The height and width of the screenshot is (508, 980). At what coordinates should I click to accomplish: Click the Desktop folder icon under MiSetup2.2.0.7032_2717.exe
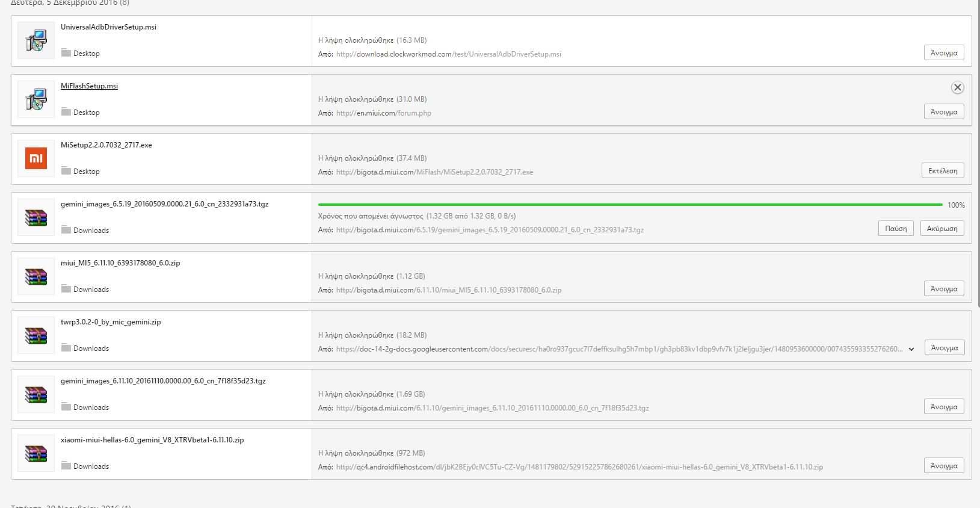click(x=66, y=171)
